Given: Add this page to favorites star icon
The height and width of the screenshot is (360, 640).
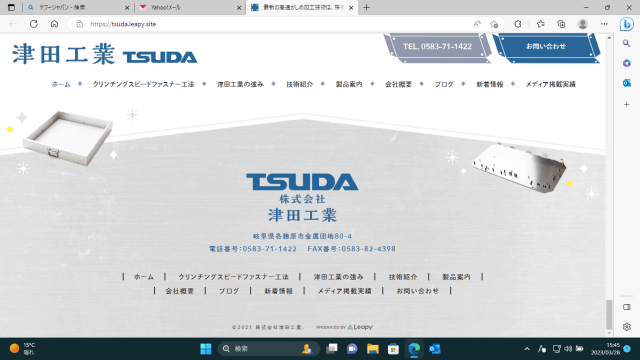Looking at the screenshot, I should tap(494, 24).
